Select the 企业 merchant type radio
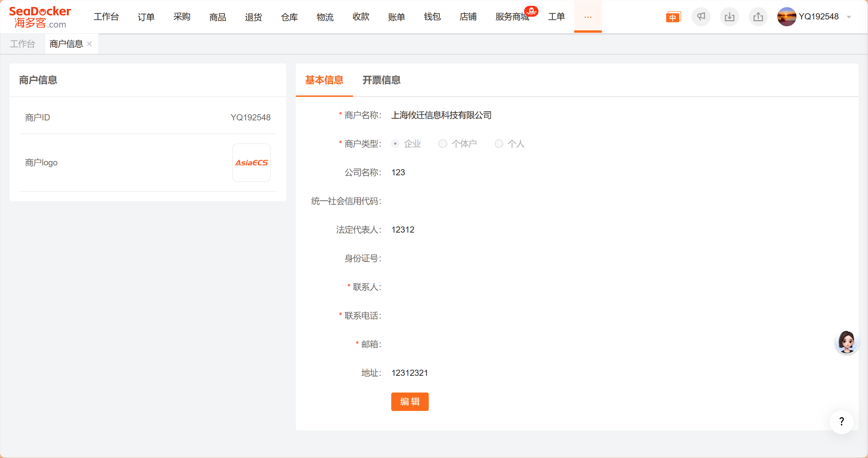868x458 pixels. (x=395, y=144)
